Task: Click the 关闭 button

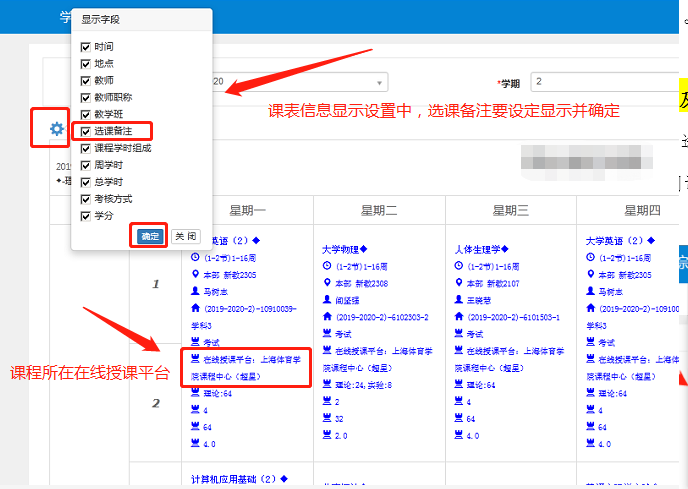Action: (186, 237)
